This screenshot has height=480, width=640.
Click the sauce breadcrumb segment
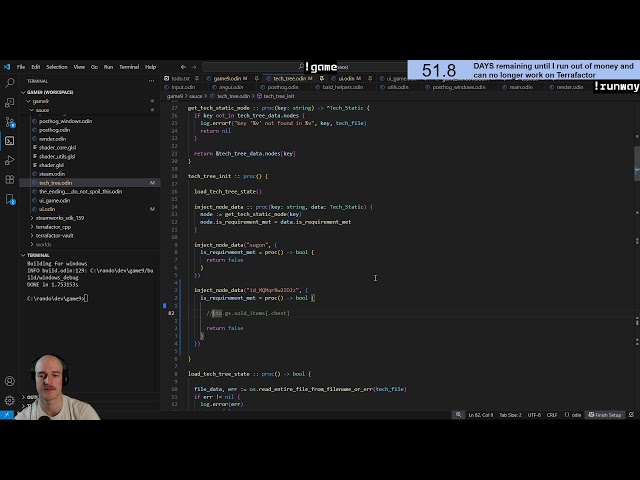196,96
